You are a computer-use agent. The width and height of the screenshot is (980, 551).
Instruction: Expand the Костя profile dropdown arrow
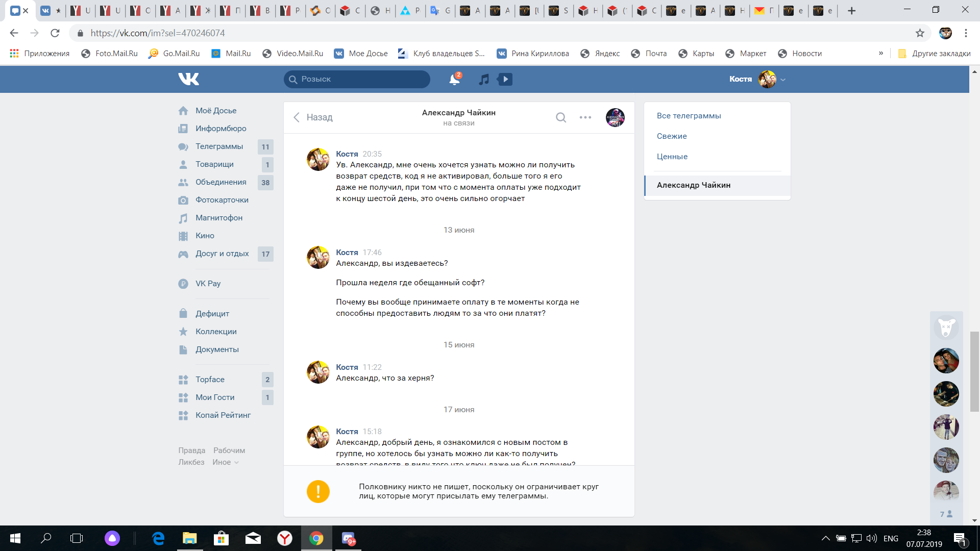tap(783, 80)
